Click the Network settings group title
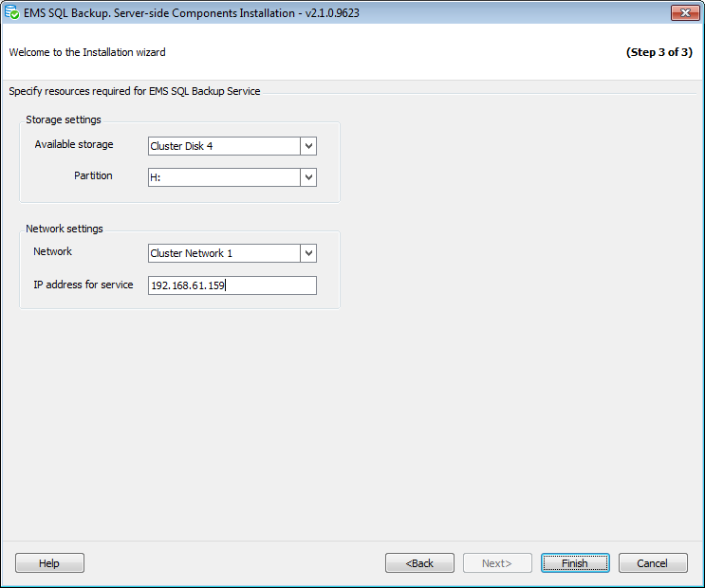The height and width of the screenshot is (588, 705). (x=65, y=229)
